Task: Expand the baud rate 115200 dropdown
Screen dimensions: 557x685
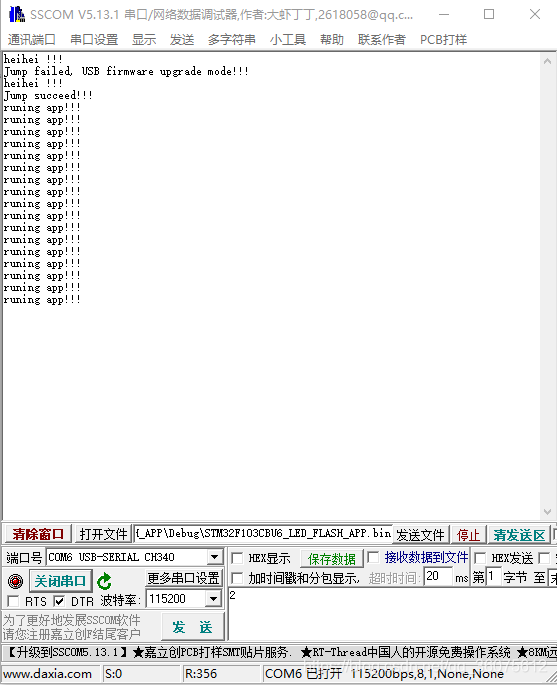Action: tap(213, 599)
